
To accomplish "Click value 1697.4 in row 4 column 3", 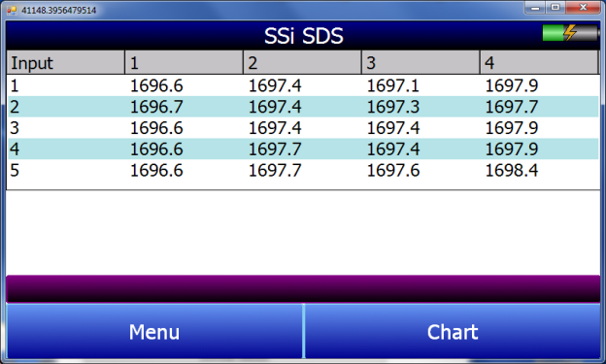I will click(392, 149).
